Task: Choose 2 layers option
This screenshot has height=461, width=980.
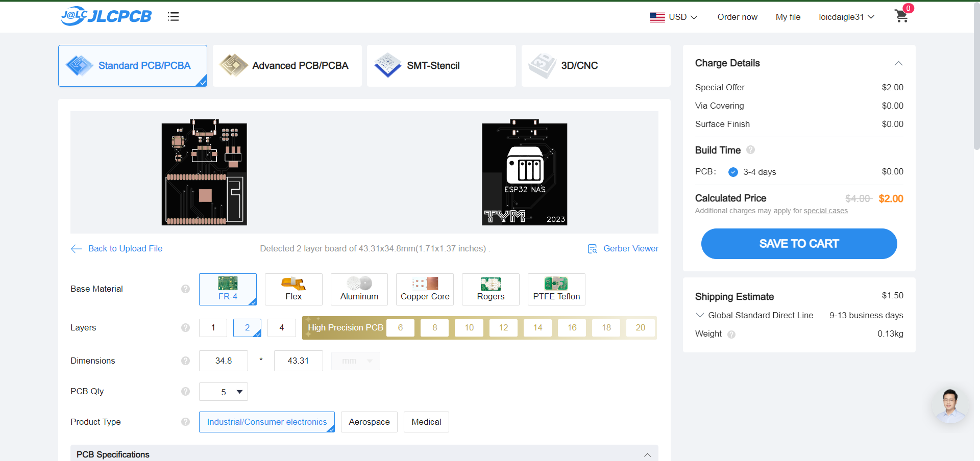Action: pyautogui.click(x=247, y=327)
